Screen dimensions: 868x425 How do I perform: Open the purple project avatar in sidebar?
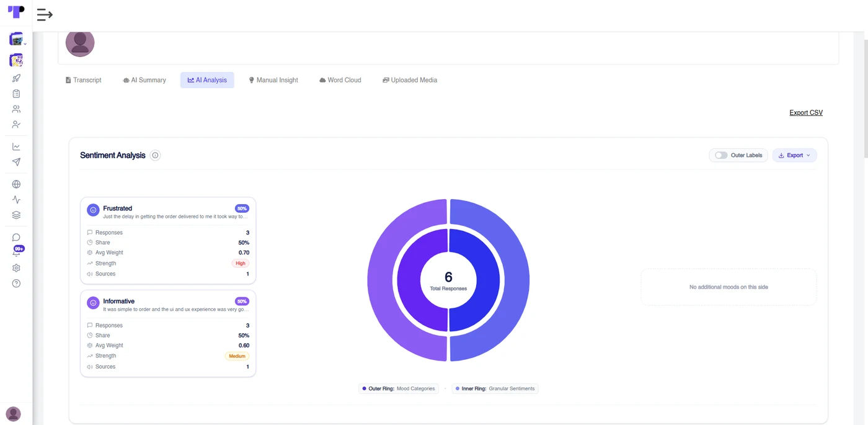pos(16,60)
